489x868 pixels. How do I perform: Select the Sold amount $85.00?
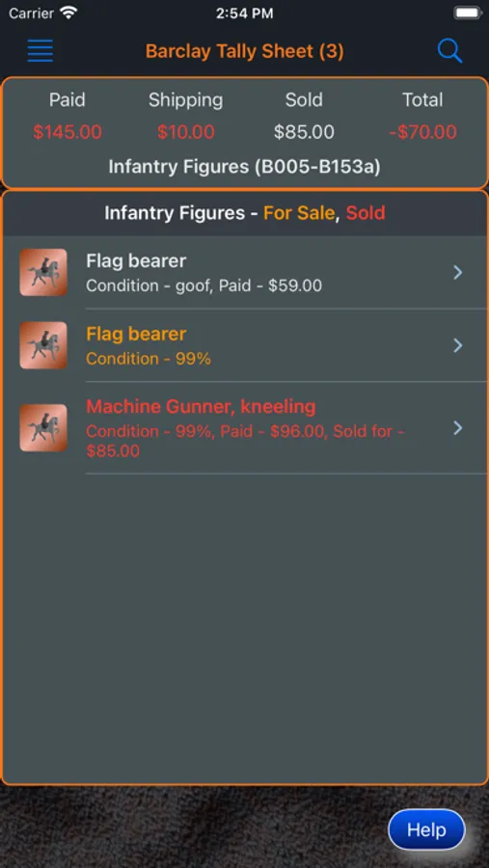coord(304,132)
